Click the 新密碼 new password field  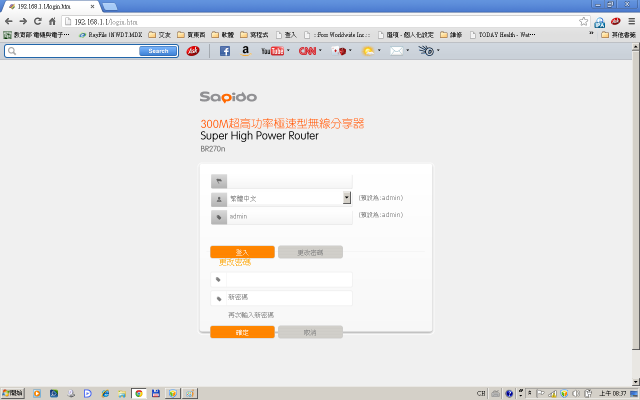pos(289,298)
